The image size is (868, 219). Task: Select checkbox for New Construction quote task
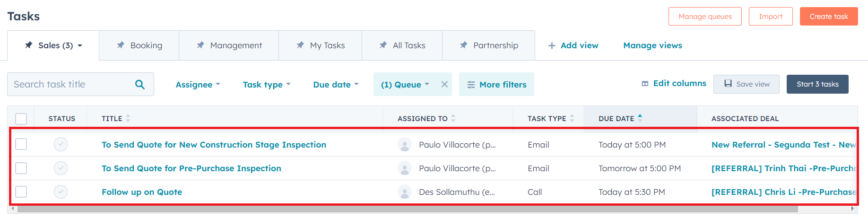click(21, 144)
